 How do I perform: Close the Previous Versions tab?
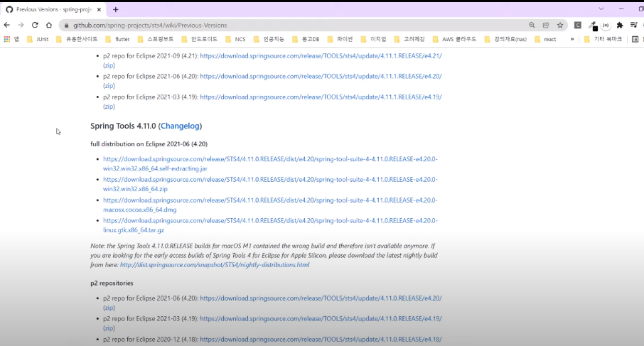point(99,9)
